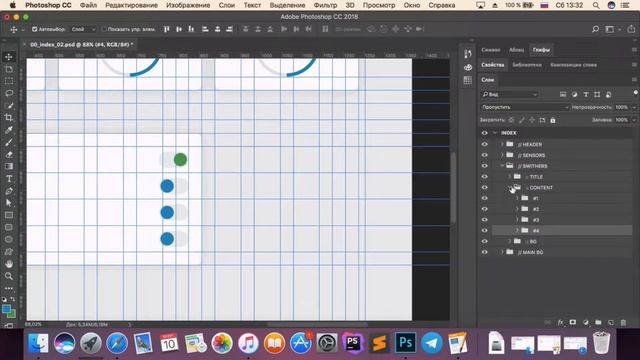Select the Path Selection arrow tool

pos(9,203)
